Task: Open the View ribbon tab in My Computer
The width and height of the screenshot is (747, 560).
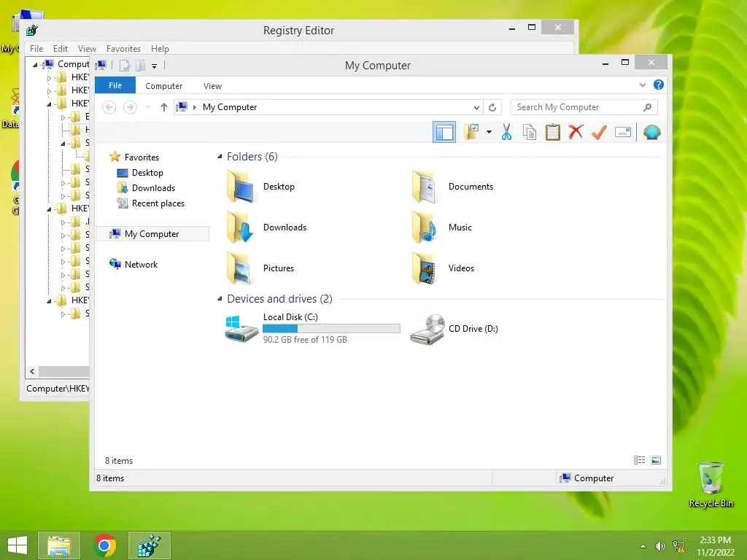Action: click(212, 86)
